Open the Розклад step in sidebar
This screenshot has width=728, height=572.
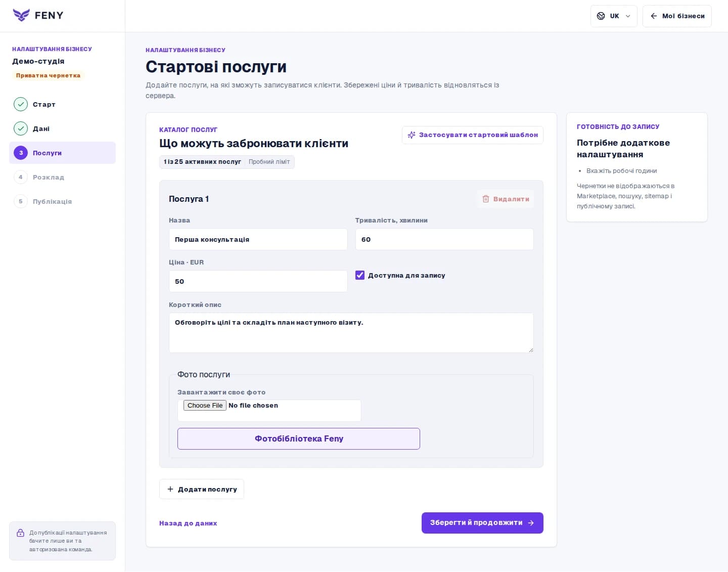click(62, 177)
